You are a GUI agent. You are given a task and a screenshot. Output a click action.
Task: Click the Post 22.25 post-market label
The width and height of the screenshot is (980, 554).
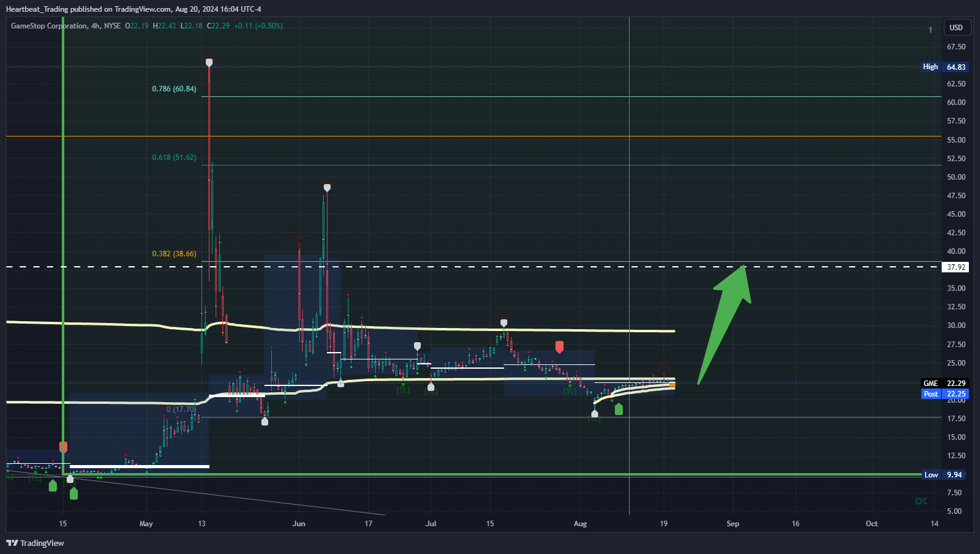[944, 394]
